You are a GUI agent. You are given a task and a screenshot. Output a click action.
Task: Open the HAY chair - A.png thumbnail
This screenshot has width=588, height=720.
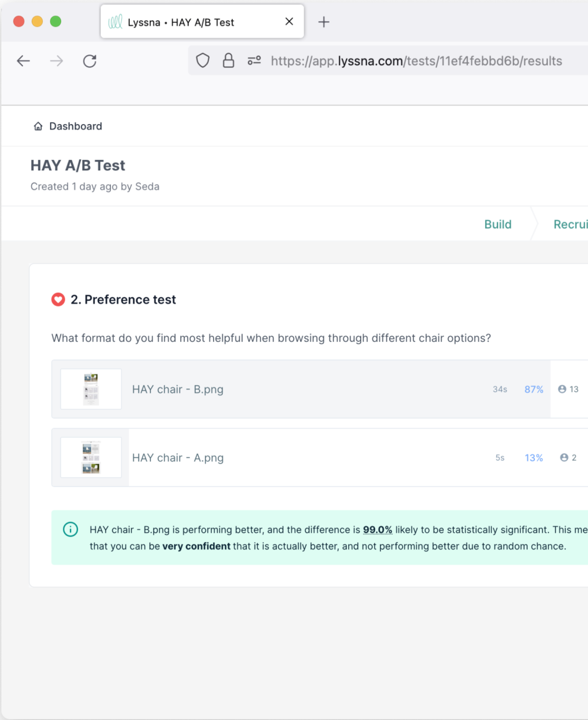click(91, 457)
